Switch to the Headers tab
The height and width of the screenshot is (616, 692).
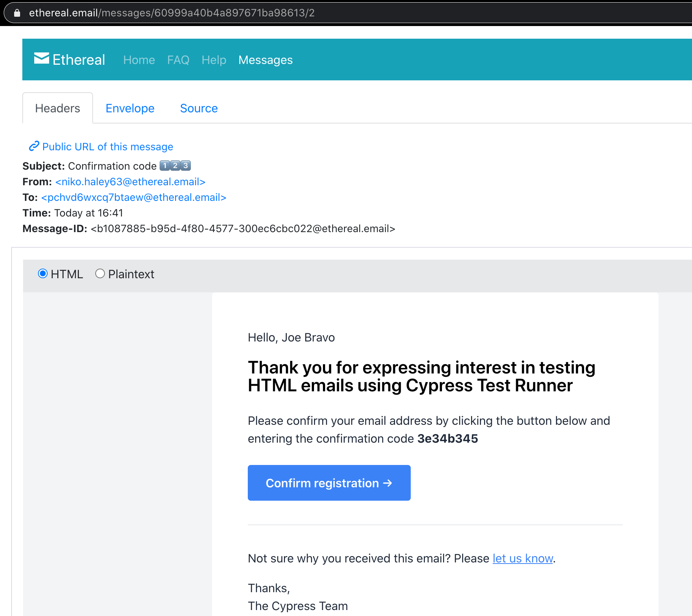point(58,108)
